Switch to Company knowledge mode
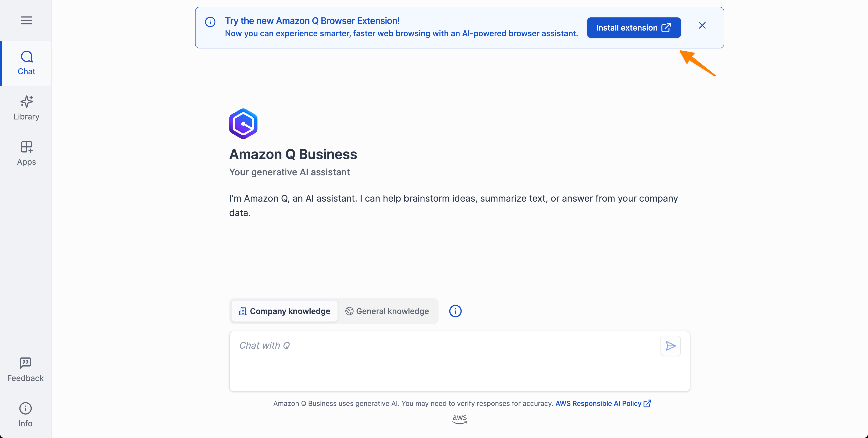The width and height of the screenshot is (868, 438). (284, 311)
